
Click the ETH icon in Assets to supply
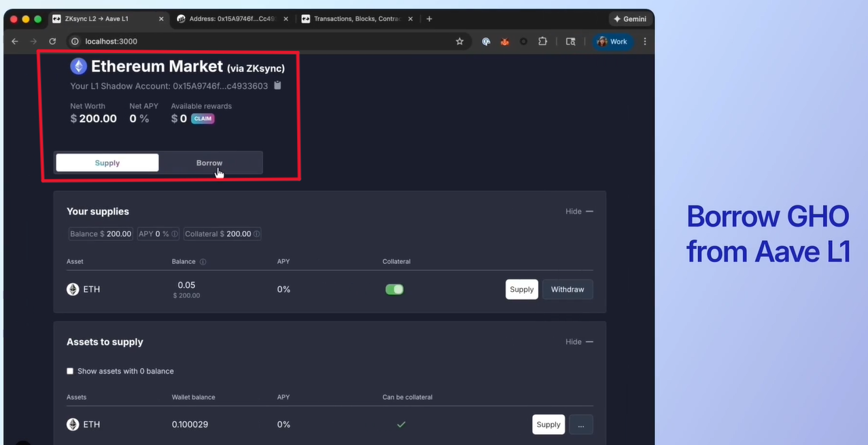[x=73, y=425]
